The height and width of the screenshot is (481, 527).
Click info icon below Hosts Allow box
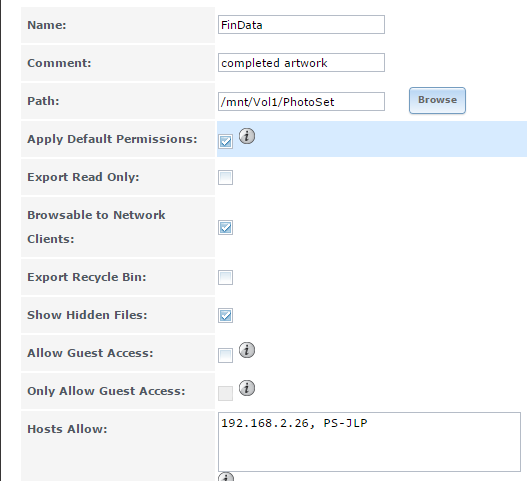click(226, 477)
